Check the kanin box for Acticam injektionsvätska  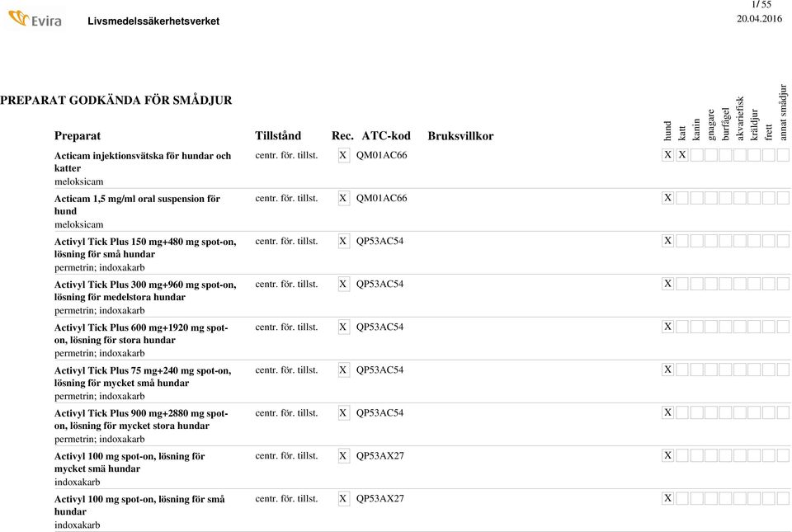point(696,155)
